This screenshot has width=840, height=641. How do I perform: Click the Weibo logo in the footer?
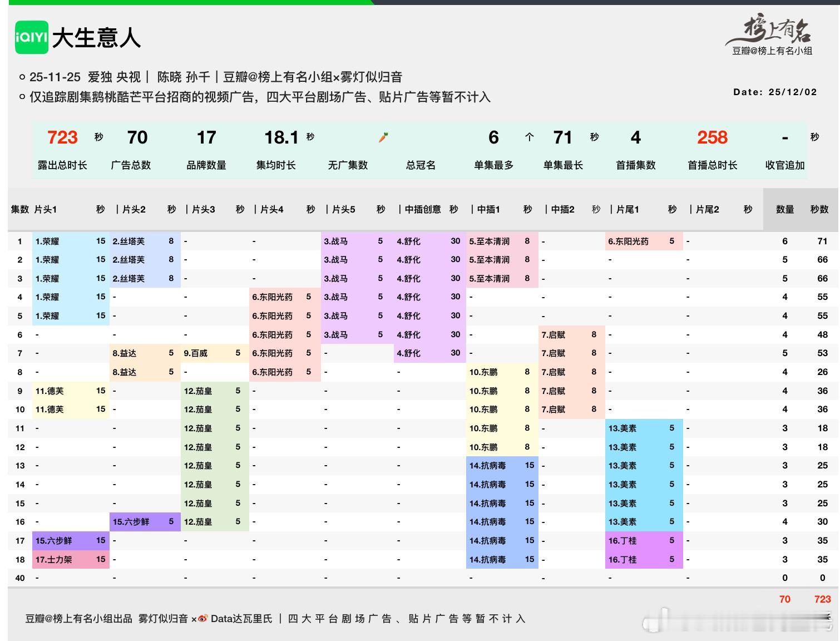pyautogui.click(x=203, y=619)
